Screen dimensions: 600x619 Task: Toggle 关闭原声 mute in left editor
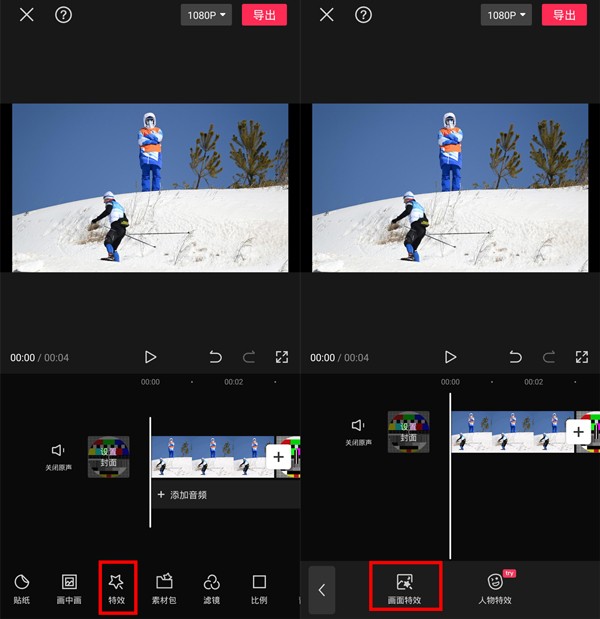pyautogui.click(x=58, y=457)
